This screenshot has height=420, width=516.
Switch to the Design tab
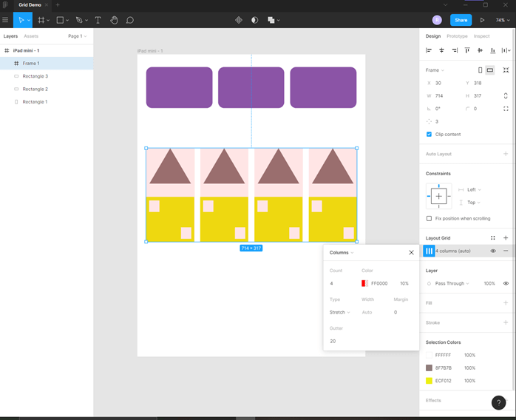(432, 36)
